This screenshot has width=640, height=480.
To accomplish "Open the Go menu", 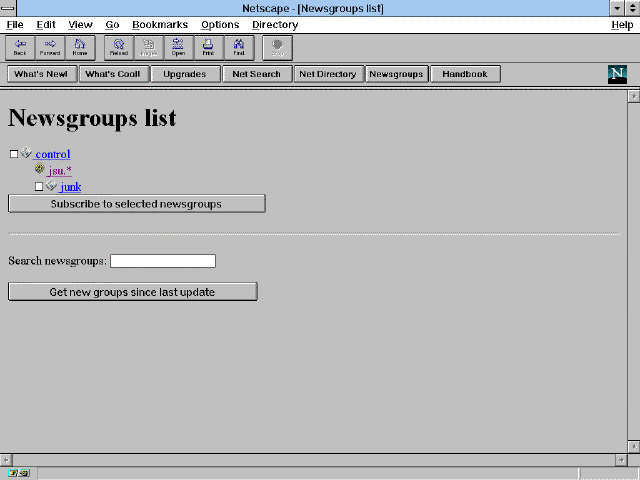I will (112, 25).
